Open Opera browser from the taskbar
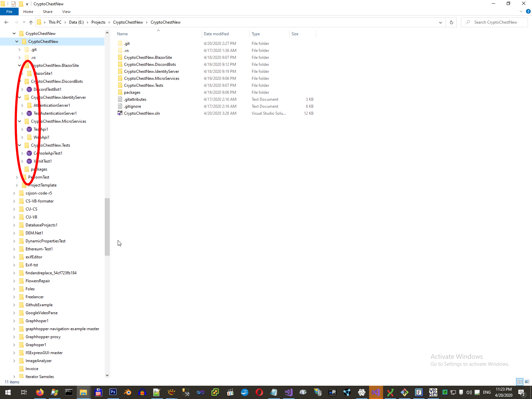This screenshot has height=399, width=532. [x=259, y=392]
